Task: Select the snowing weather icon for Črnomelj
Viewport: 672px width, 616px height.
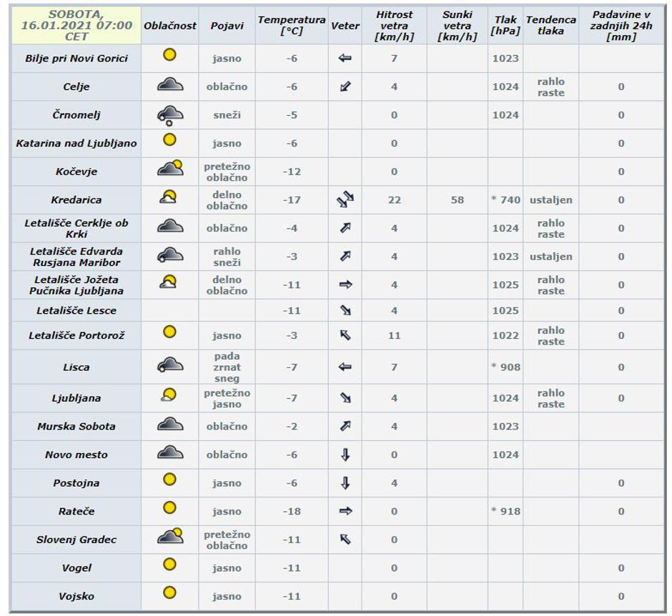Action: tap(169, 114)
